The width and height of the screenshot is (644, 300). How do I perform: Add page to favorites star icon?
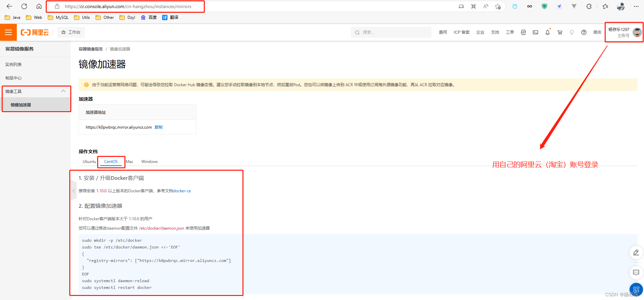click(498, 6)
